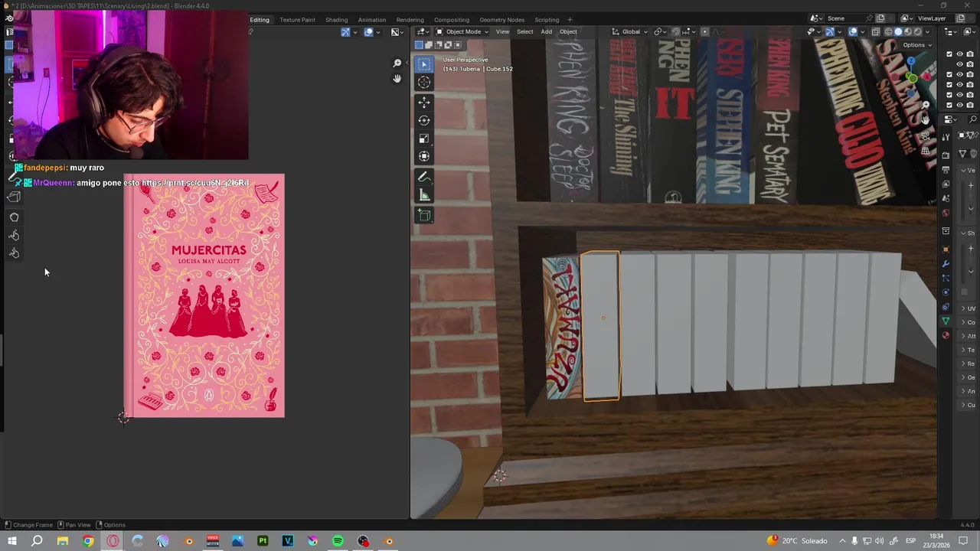Click the zoom magnifier in the image editor
This screenshot has height=551, width=980.
point(397,64)
